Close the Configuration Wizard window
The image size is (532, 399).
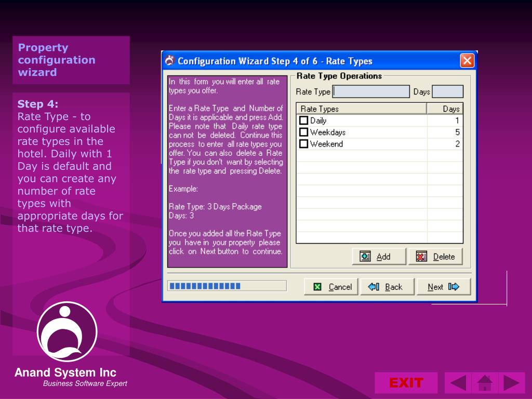467,61
